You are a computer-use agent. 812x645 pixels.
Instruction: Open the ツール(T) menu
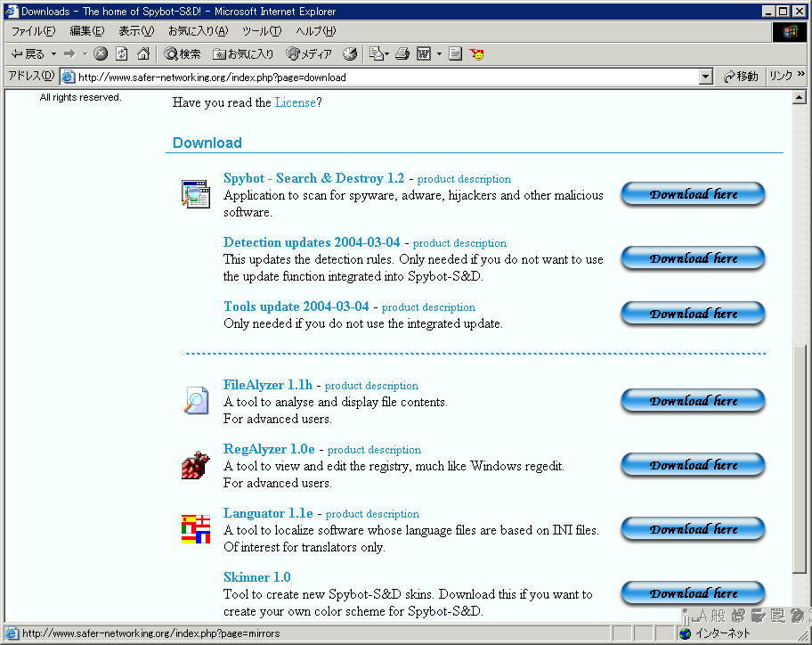(262, 31)
